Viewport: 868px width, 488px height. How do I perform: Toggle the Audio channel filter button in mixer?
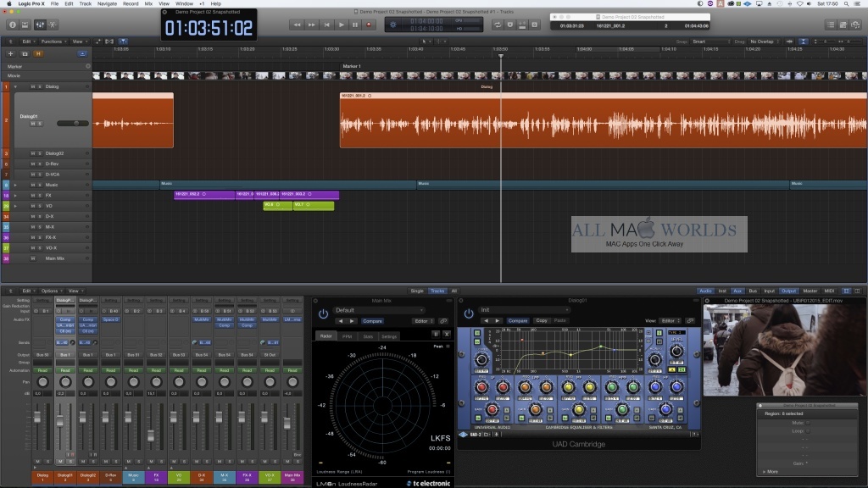pyautogui.click(x=705, y=291)
